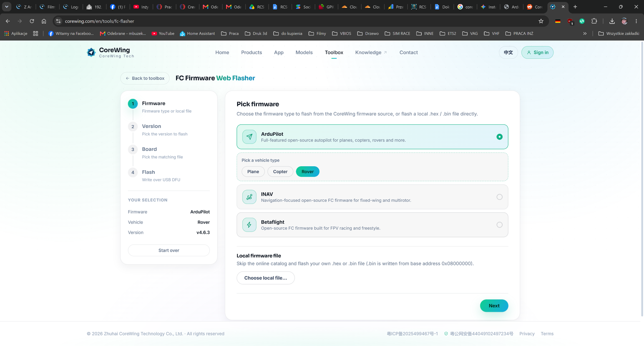
Task: Click the INAV firmware icon
Action: point(249,197)
